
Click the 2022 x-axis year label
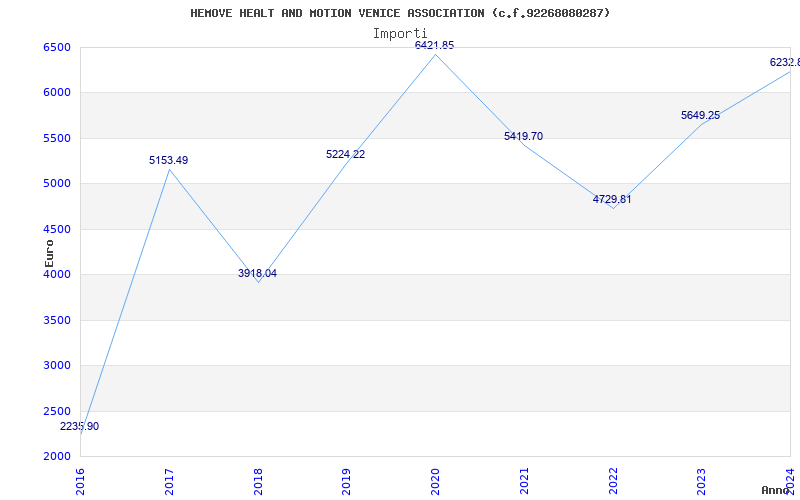pyautogui.click(x=613, y=482)
